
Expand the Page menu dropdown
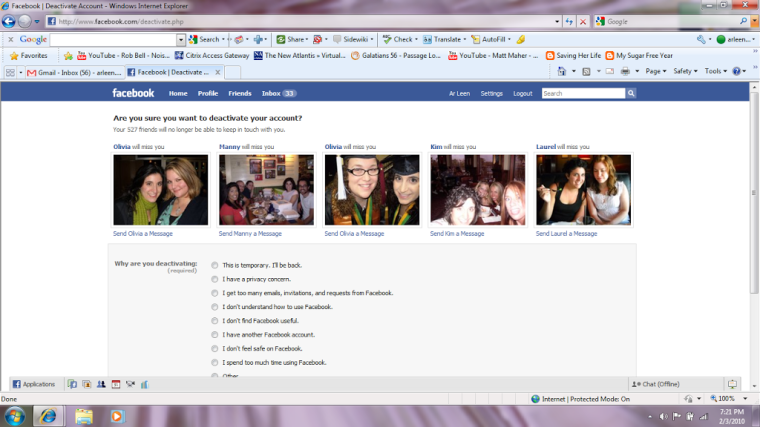655,71
